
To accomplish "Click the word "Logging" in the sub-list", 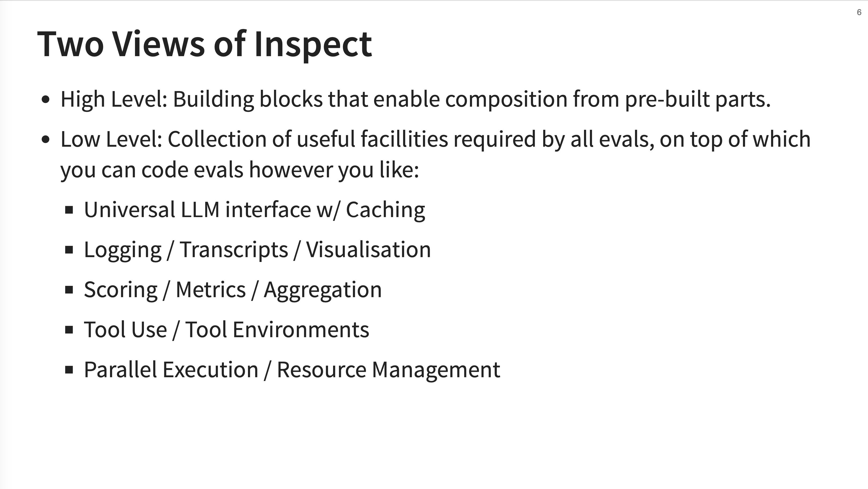I will [123, 250].
